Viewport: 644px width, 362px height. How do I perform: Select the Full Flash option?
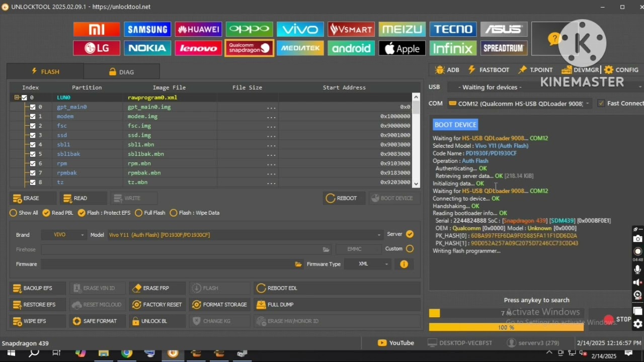[x=138, y=213]
